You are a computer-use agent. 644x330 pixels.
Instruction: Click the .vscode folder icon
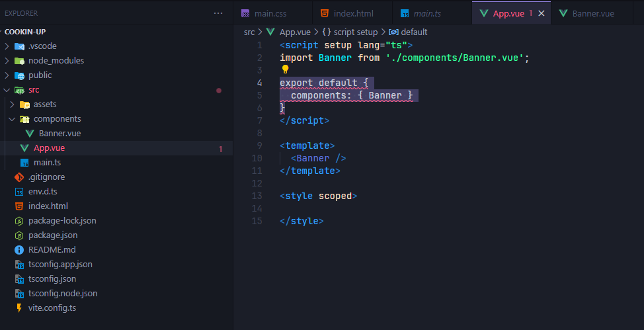point(19,46)
